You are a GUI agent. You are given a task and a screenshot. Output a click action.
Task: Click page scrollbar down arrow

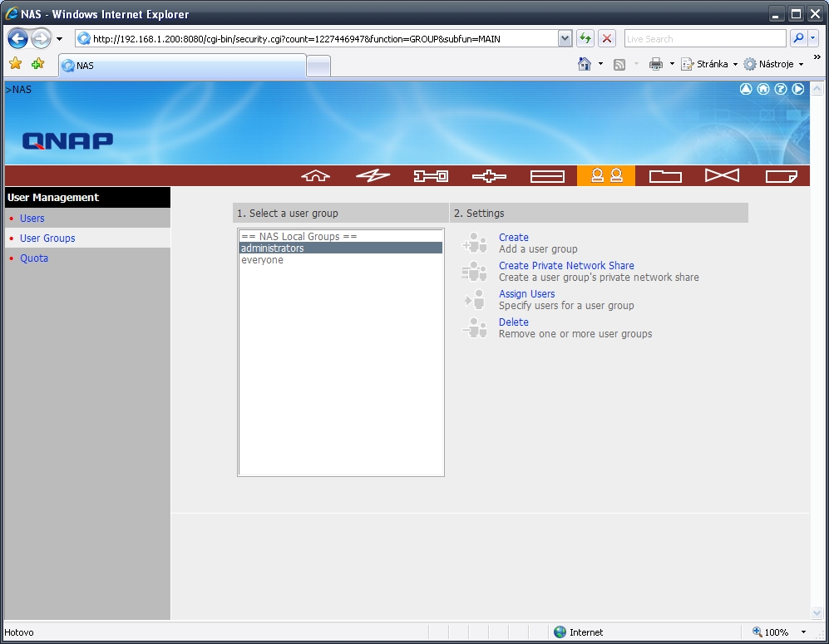click(817, 612)
